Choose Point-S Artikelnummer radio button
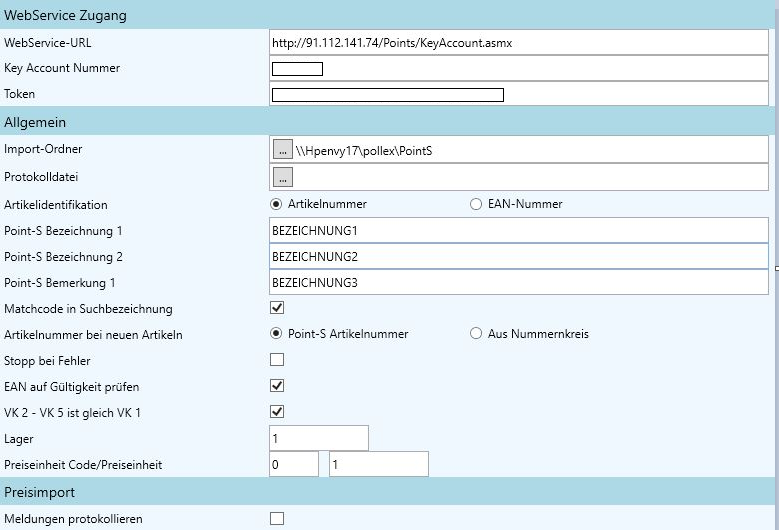 point(277,334)
